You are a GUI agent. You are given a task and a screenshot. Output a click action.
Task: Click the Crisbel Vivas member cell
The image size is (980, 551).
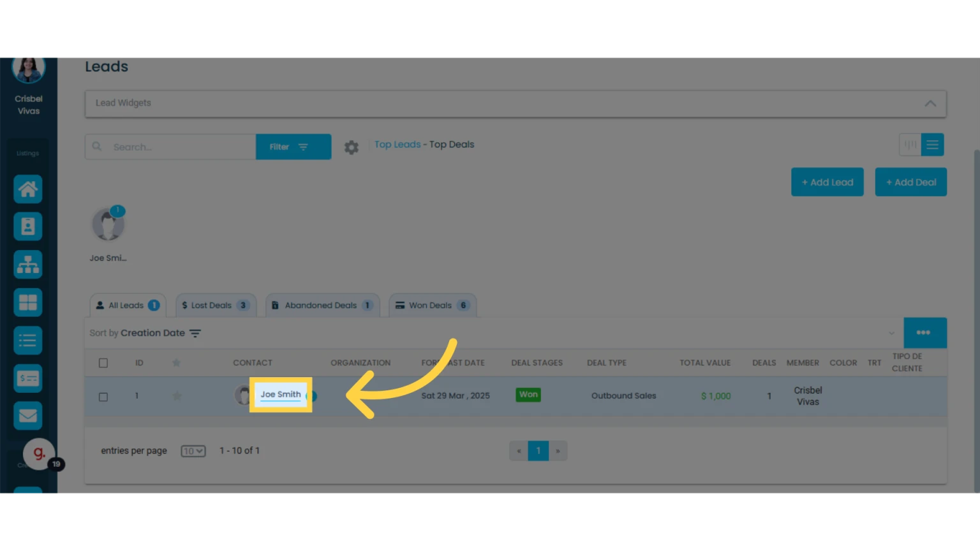(x=808, y=396)
